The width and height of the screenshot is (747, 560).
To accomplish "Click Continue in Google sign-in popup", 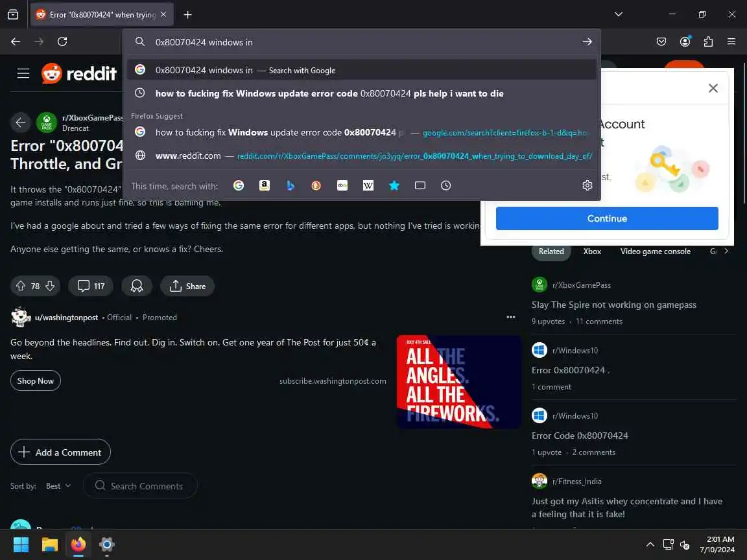I will point(607,218).
